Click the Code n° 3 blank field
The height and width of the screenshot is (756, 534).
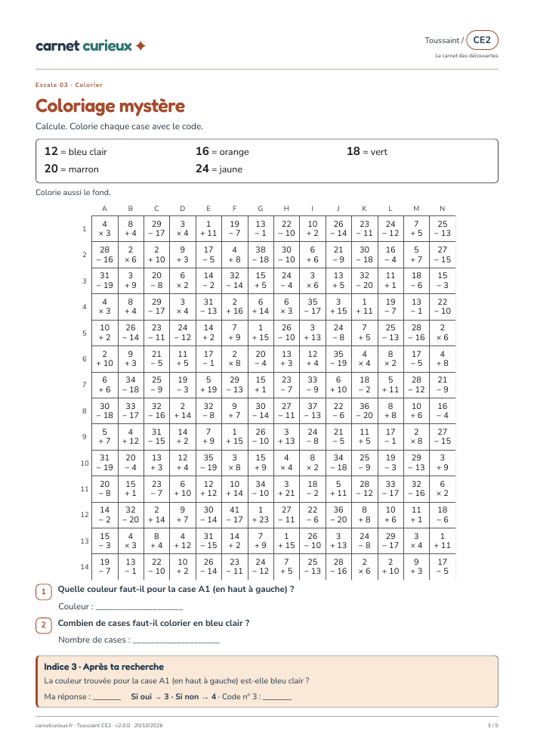(277, 697)
